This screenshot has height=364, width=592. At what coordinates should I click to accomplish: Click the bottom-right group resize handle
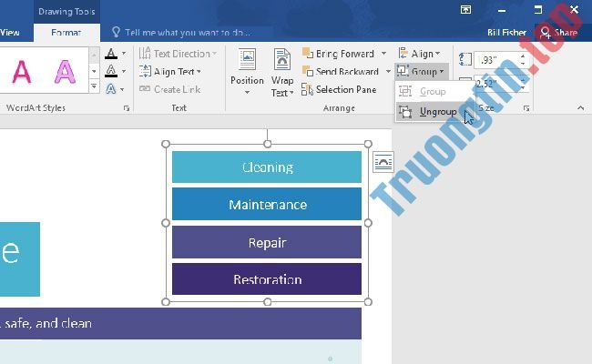[368, 302]
